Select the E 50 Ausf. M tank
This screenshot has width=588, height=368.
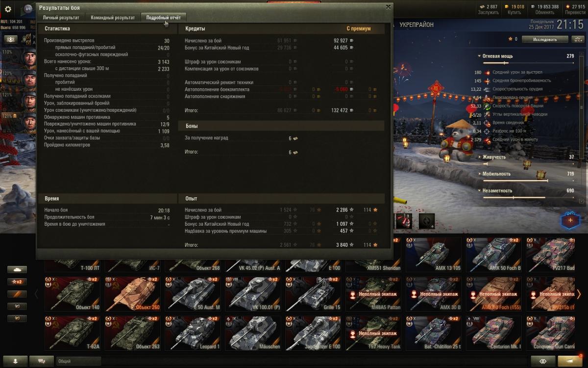pyautogui.click(x=193, y=293)
